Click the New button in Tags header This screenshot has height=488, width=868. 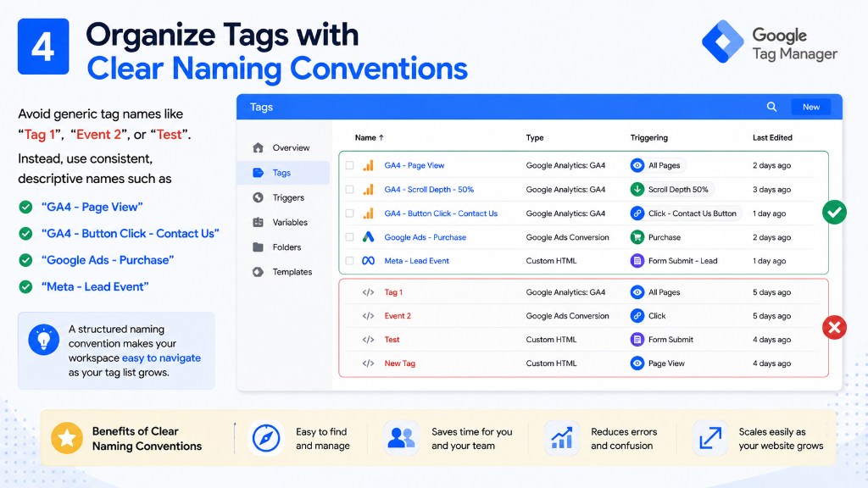pyautogui.click(x=811, y=107)
